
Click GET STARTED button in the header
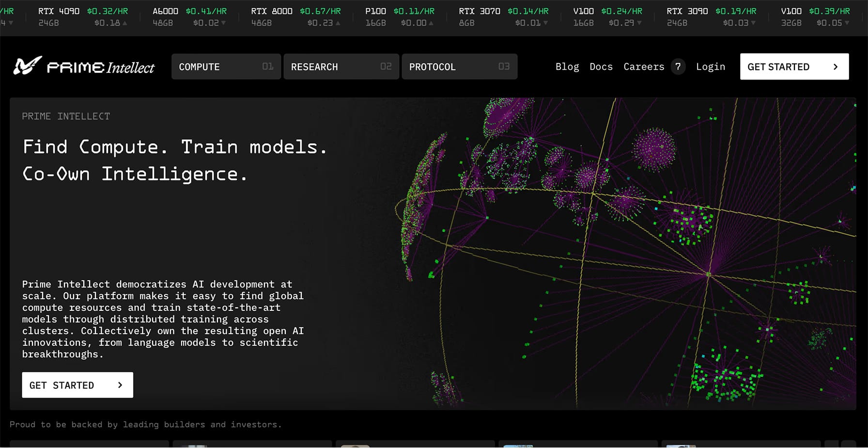[794, 66]
